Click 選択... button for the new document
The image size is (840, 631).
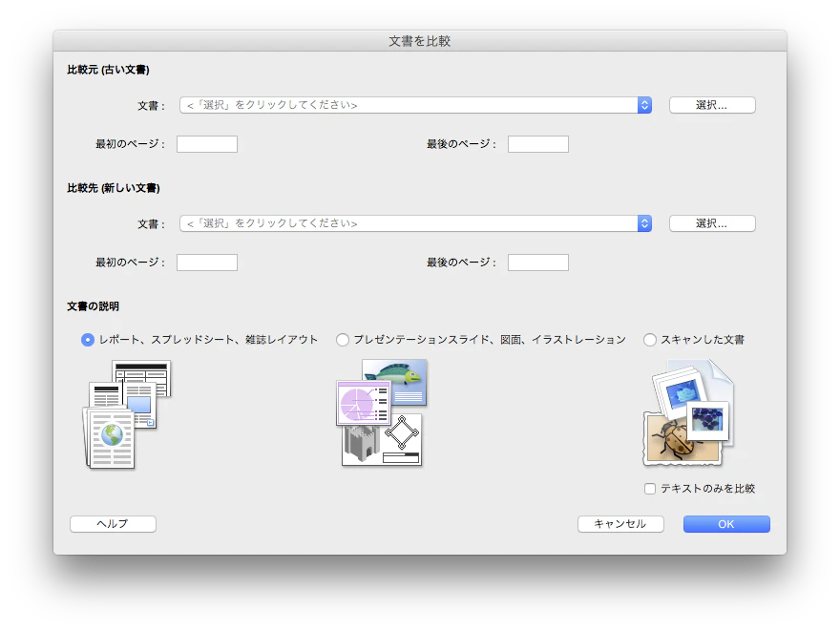[712, 223]
